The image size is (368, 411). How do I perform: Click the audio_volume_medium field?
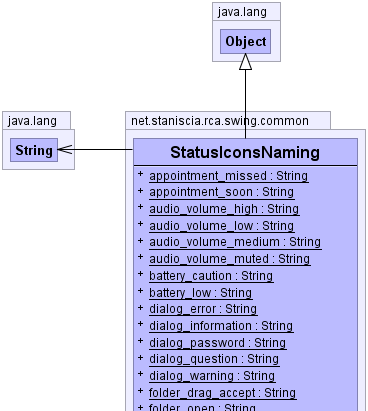pos(235,242)
